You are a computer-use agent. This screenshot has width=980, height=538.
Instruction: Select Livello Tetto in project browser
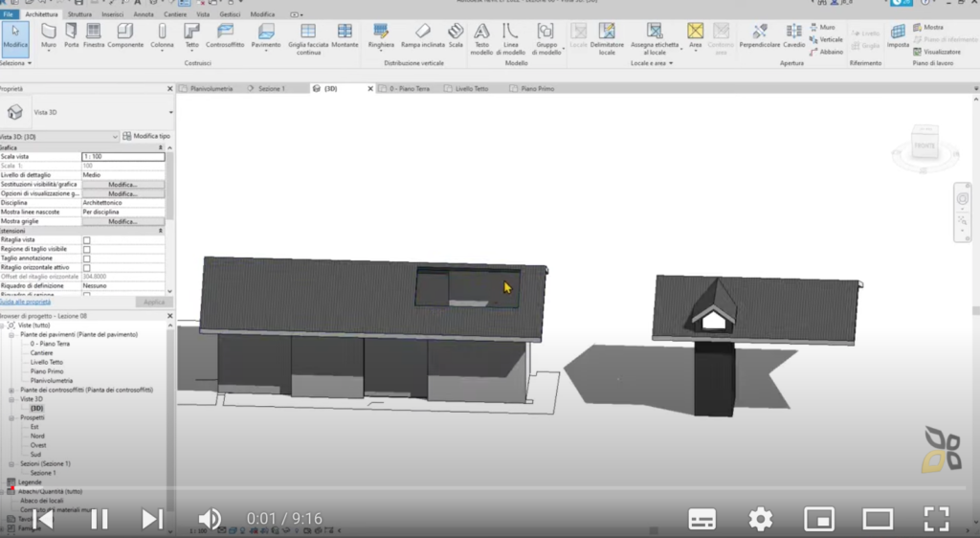[47, 362]
